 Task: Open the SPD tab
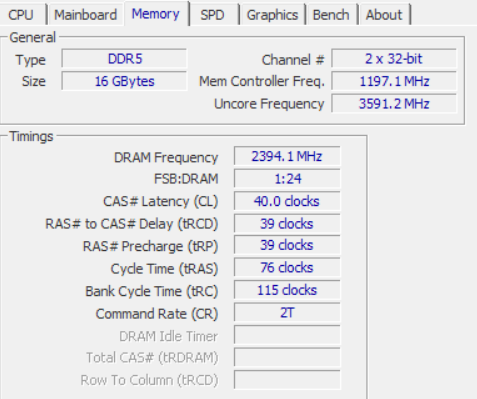(x=213, y=15)
